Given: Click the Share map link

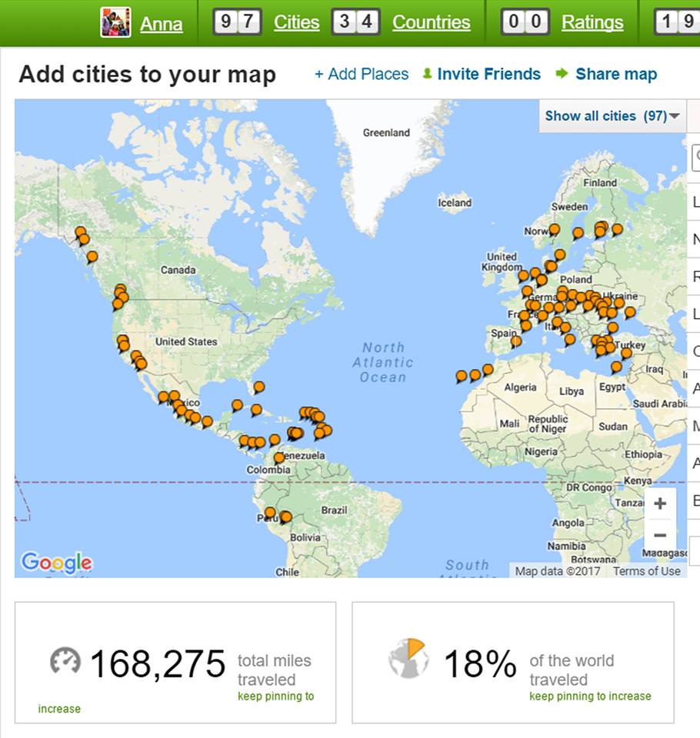Looking at the screenshot, I should pos(615,74).
